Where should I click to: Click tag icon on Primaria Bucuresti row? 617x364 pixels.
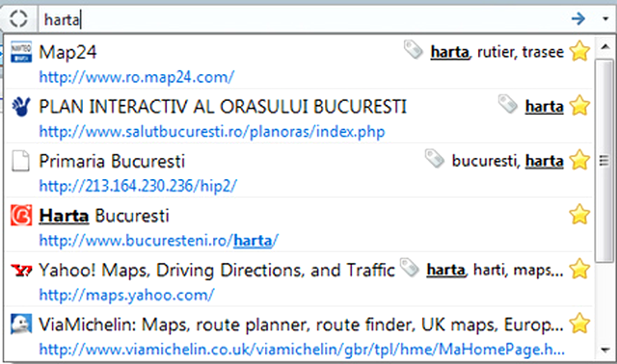[434, 159]
